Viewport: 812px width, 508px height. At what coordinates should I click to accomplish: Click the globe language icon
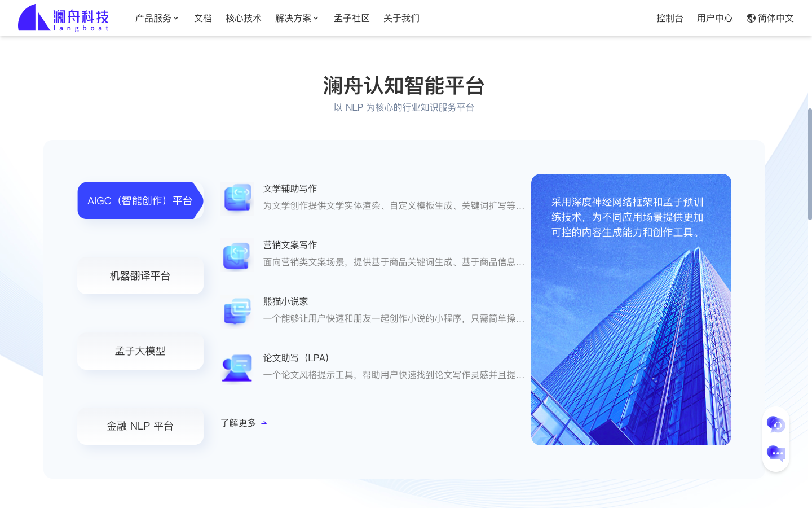(x=751, y=18)
